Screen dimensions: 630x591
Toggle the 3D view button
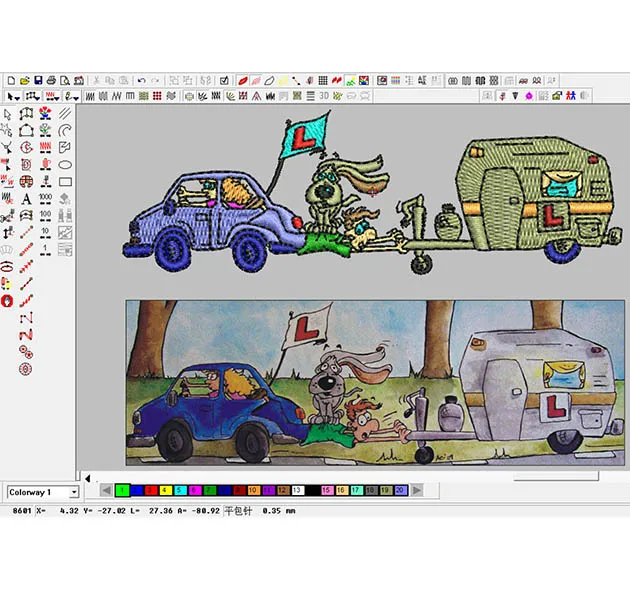323,96
